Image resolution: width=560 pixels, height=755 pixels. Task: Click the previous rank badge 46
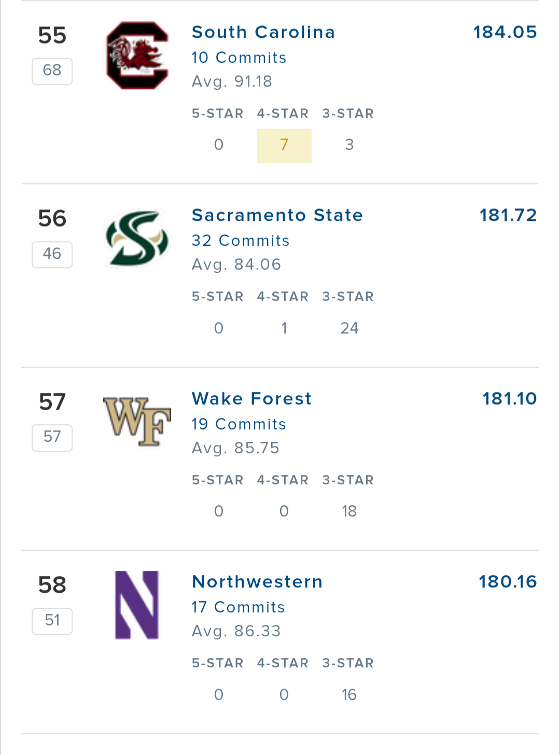(52, 255)
